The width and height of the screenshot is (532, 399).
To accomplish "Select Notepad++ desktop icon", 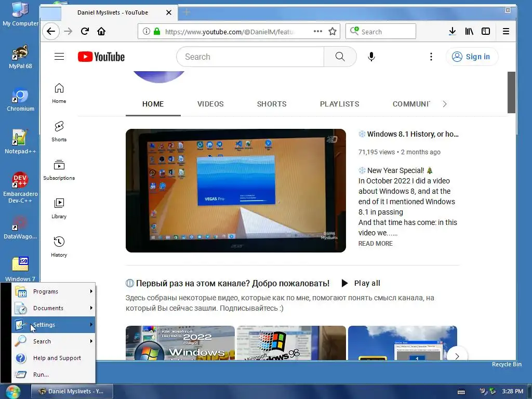I will click(x=20, y=142).
